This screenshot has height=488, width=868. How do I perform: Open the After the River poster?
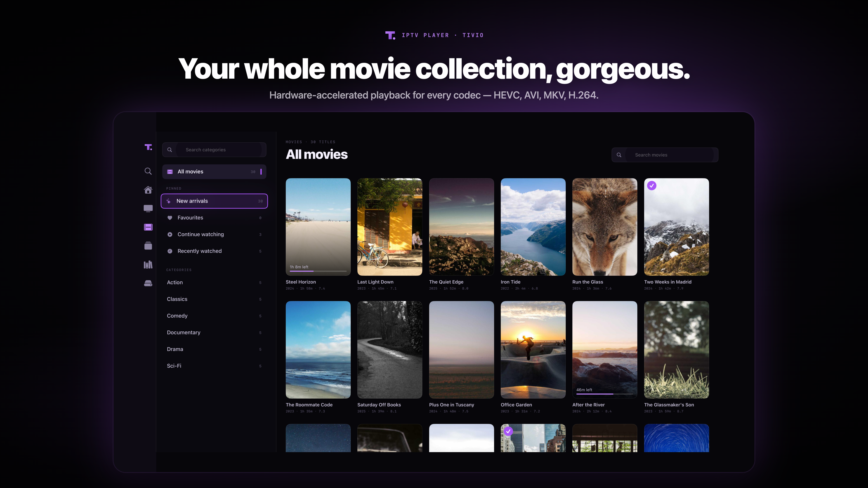pos(604,350)
